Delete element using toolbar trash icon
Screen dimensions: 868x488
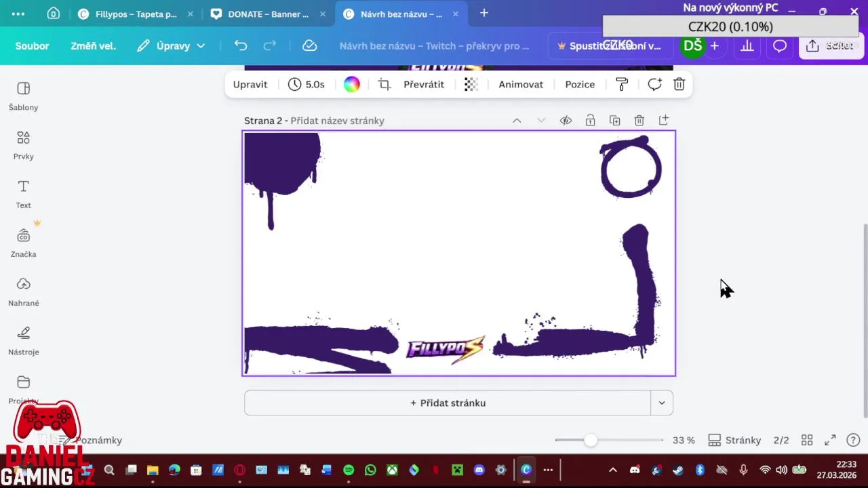679,84
